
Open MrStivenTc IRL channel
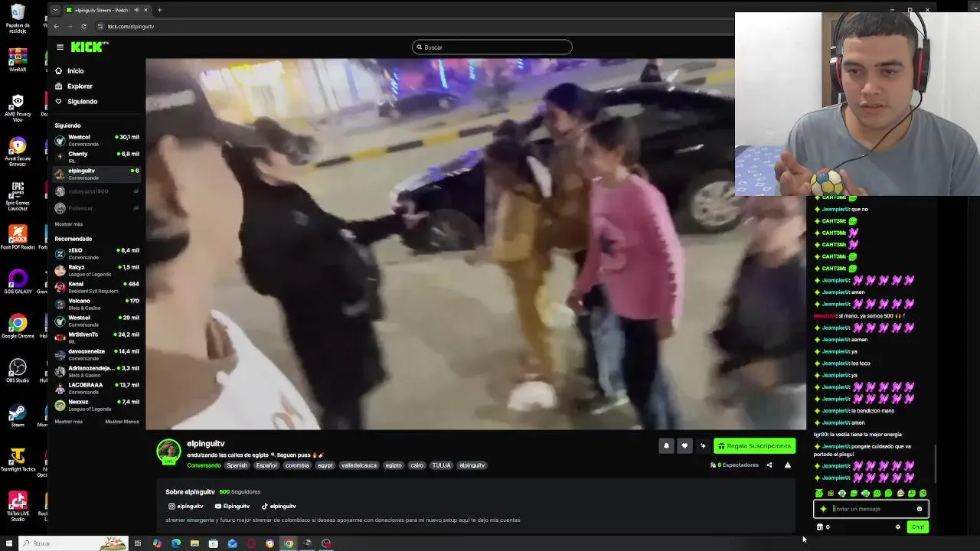click(97, 337)
